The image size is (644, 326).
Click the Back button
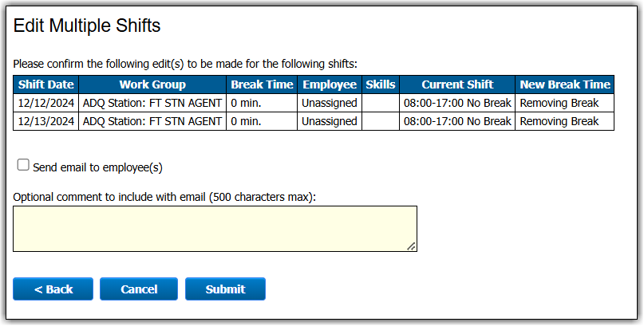click(x=53, y=289)
